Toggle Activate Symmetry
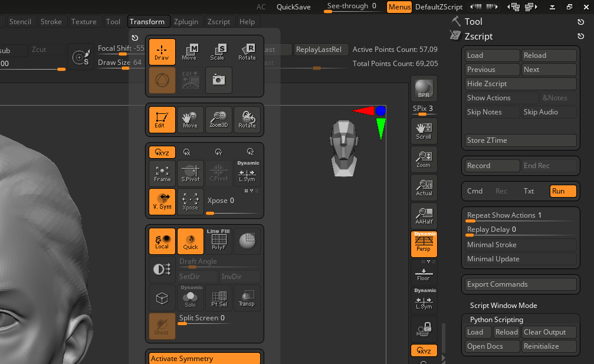 205,358
